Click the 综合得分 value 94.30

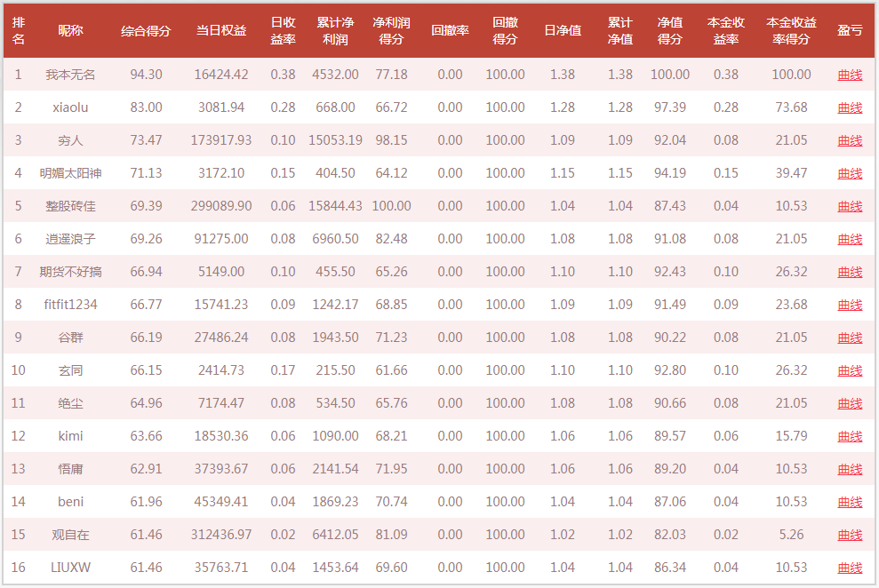click(x=146, y=75)
